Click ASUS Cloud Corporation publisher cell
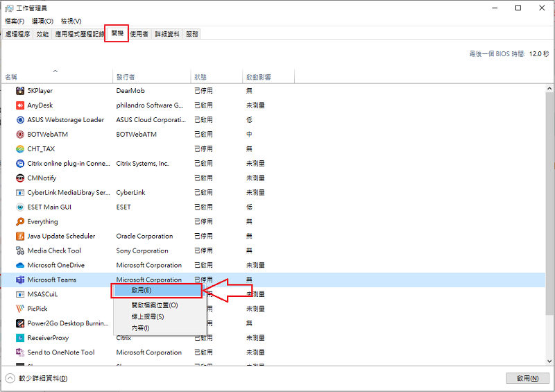 (x=151, y=120)
